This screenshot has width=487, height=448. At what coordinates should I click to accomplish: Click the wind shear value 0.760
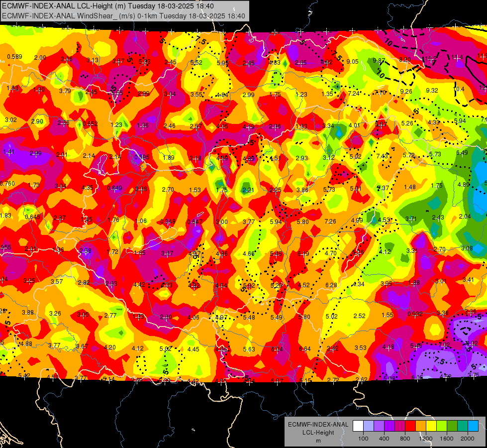click(x=7, y=183)
